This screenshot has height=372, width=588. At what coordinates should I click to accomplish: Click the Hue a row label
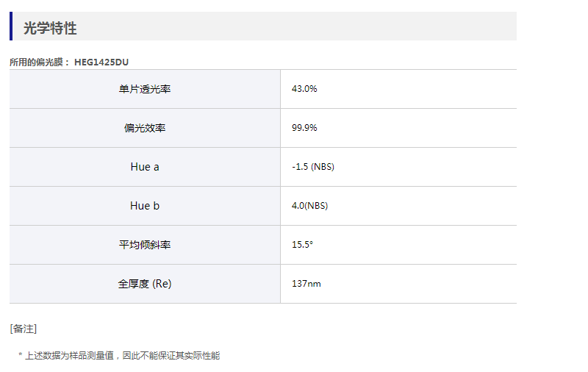[145, 167]
